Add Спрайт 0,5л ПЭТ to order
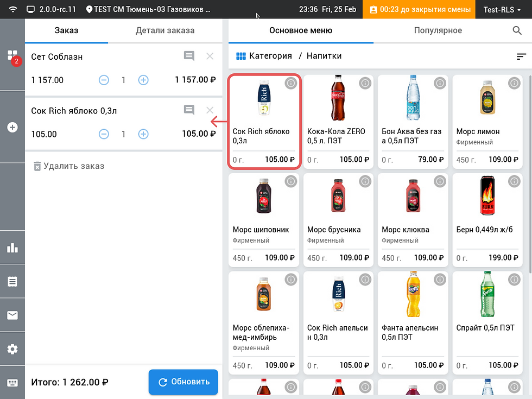 point(487,322)
